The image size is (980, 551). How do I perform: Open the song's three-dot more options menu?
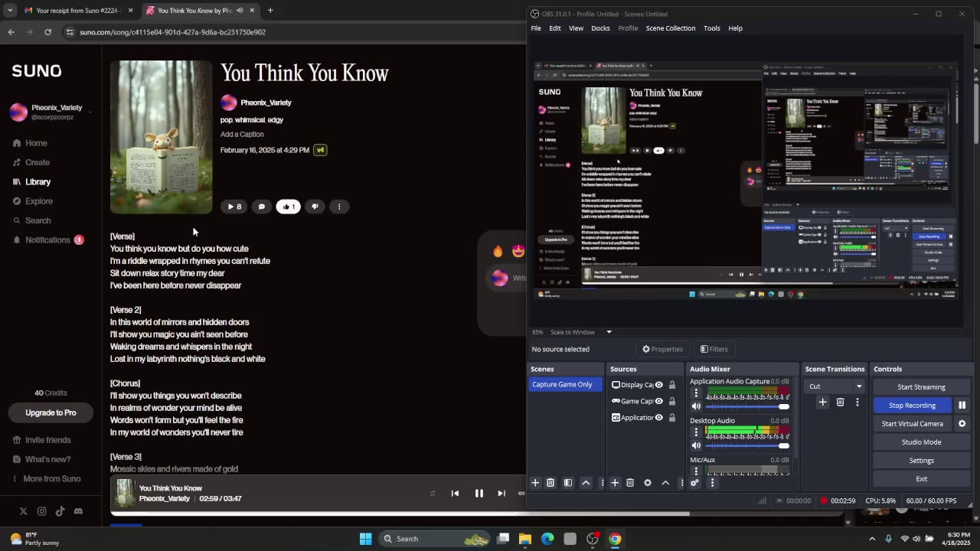[339, 207]
